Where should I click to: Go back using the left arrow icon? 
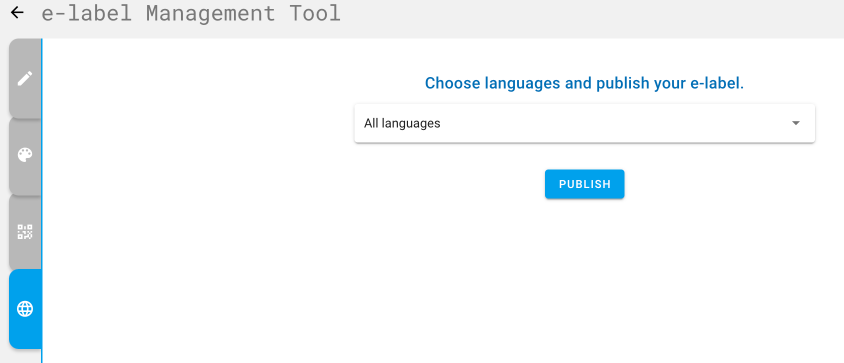click(17, 12)
